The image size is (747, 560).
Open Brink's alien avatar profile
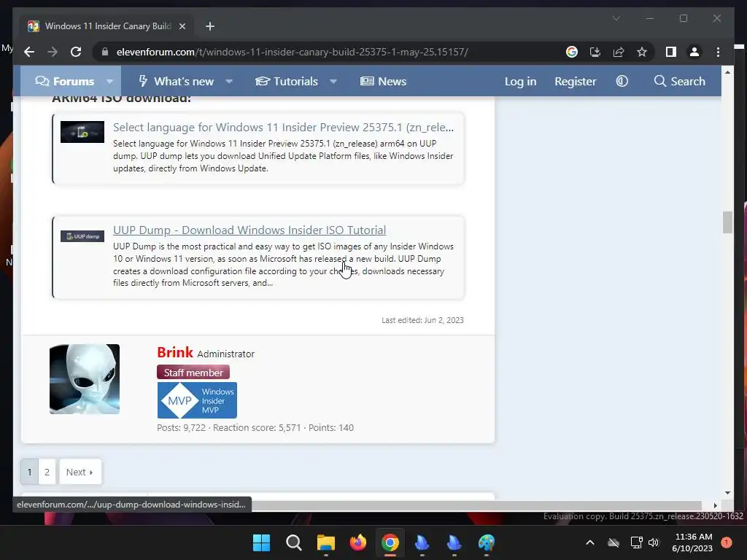click(85, 379)
